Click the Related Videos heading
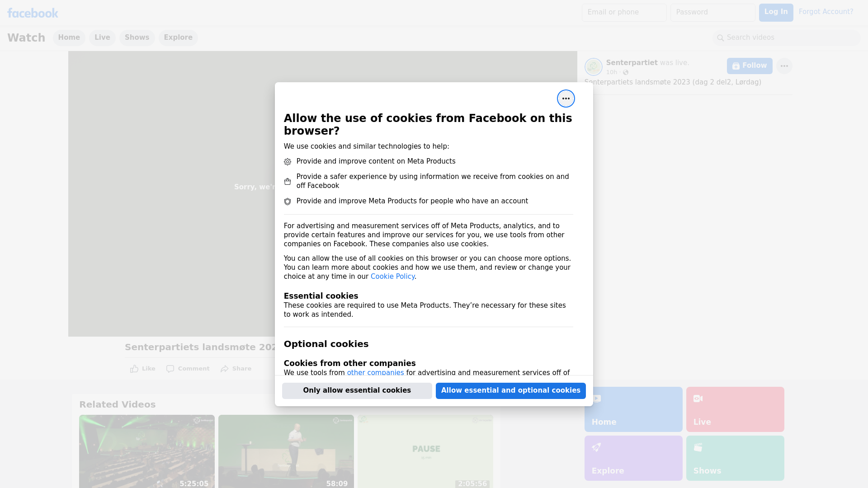This screenshot has width=868, height=488. pos(117,405)
